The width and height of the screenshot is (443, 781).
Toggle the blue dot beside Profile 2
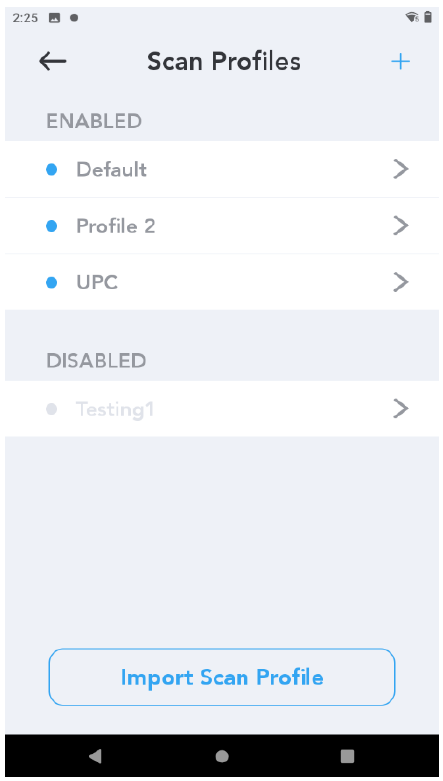coord(51,226)
